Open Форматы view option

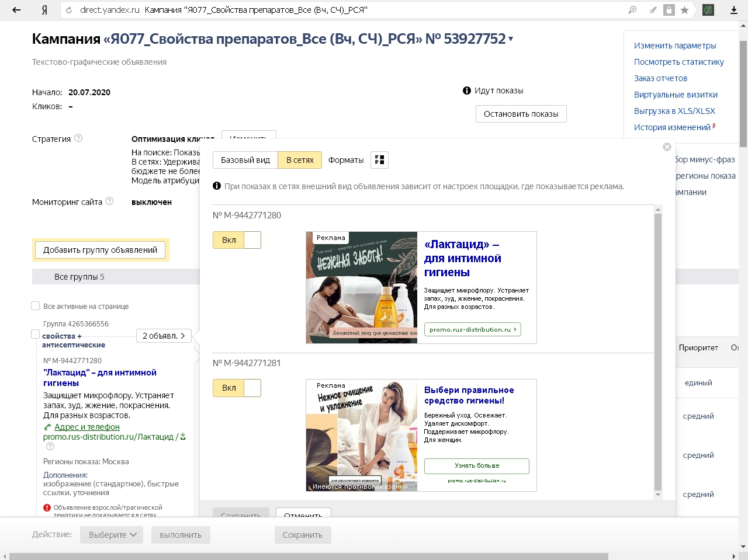(x=346, y=160)
